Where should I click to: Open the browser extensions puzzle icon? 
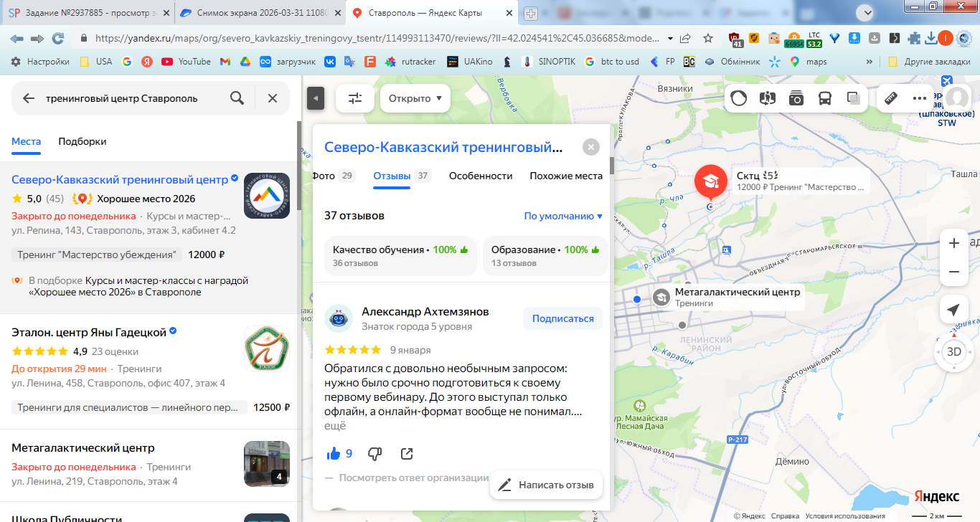coord(914,38)
